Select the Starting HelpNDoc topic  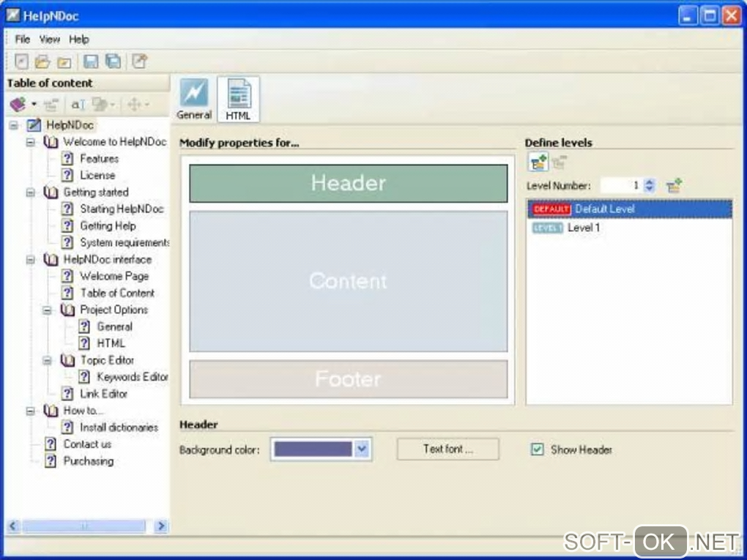pos(122,209)
